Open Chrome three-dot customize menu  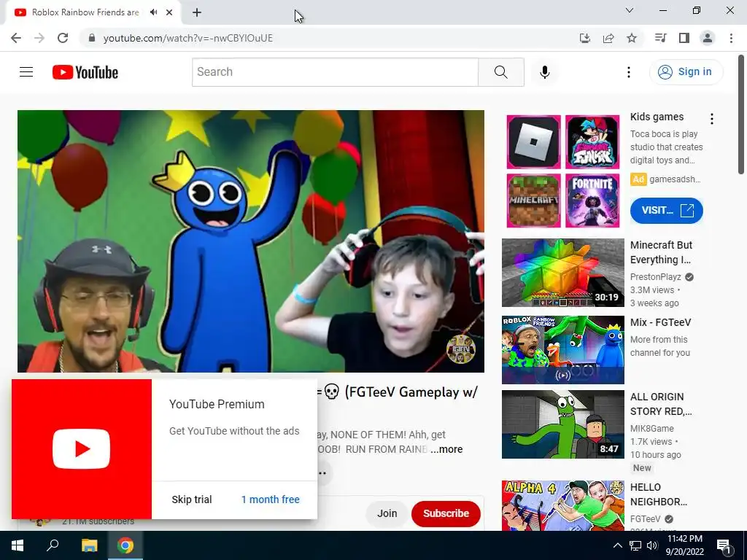click(x=731, y=38)
